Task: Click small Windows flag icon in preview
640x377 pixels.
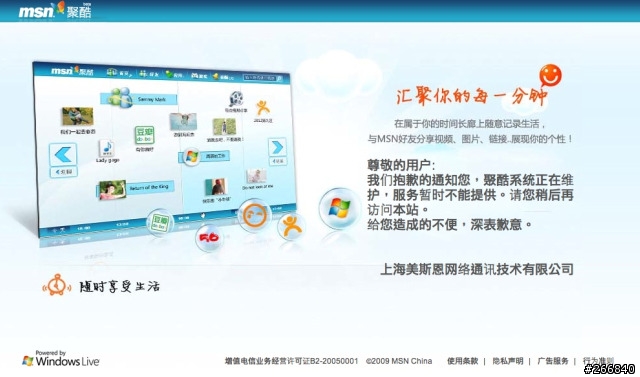Action: tap(191, 157)
